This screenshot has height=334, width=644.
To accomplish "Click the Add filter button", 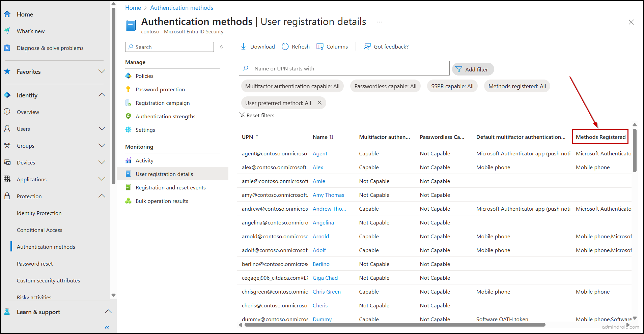I will [473, 69].
